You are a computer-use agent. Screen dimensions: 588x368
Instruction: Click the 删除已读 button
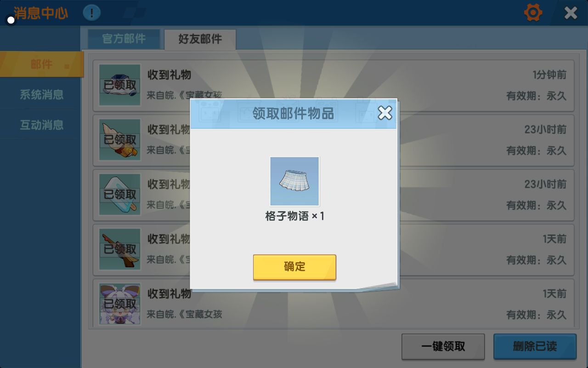tap(535, 346)
